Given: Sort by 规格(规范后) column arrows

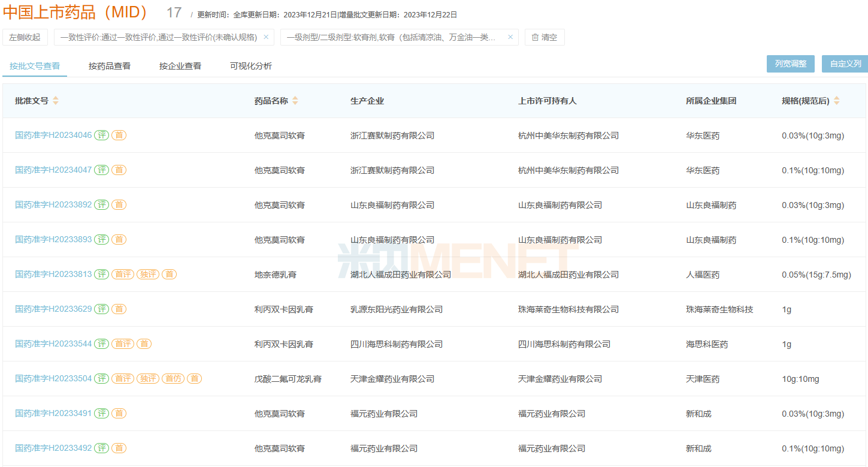Looking at the screenshot, I should 837,101.
